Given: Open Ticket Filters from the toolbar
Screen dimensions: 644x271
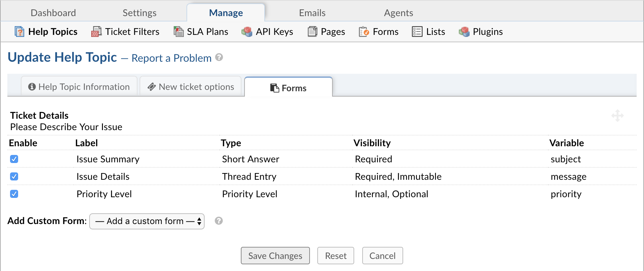Looking at the screenshot, I should coord(96,31).
